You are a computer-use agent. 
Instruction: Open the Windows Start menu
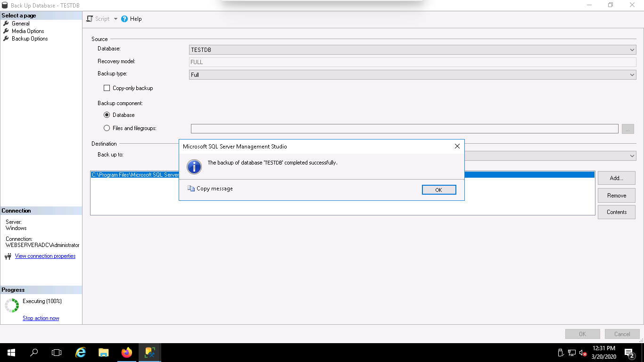(11, 353)
